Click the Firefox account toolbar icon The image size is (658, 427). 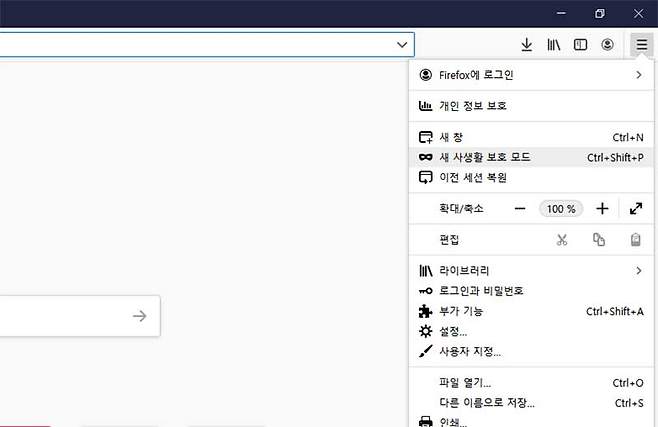coord(607,44)
